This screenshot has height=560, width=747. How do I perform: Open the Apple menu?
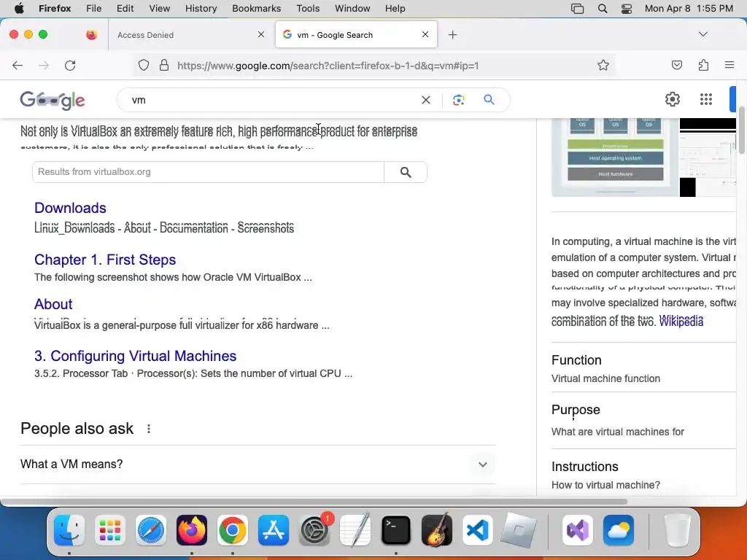[x=19, y=9]
